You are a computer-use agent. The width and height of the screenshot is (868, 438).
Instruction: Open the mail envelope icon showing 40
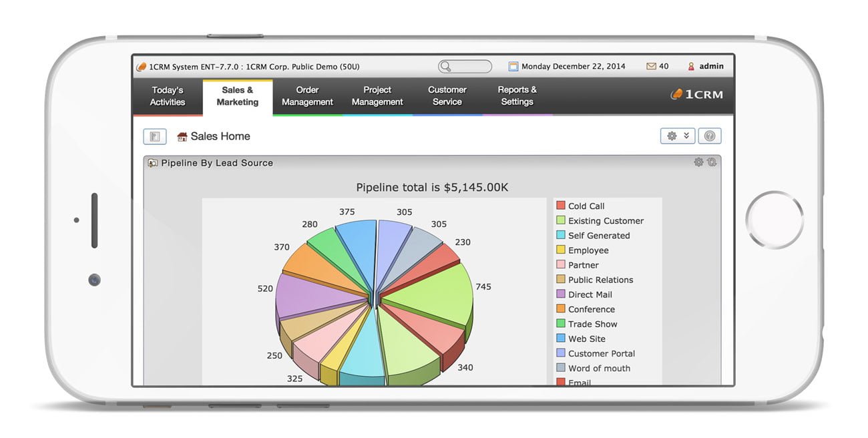point(651,67)
